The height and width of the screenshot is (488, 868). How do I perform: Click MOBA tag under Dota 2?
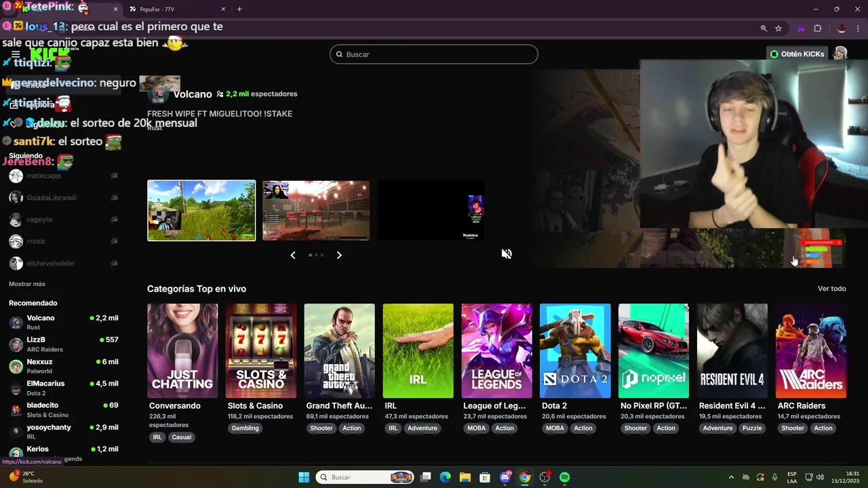pos(555,428)
